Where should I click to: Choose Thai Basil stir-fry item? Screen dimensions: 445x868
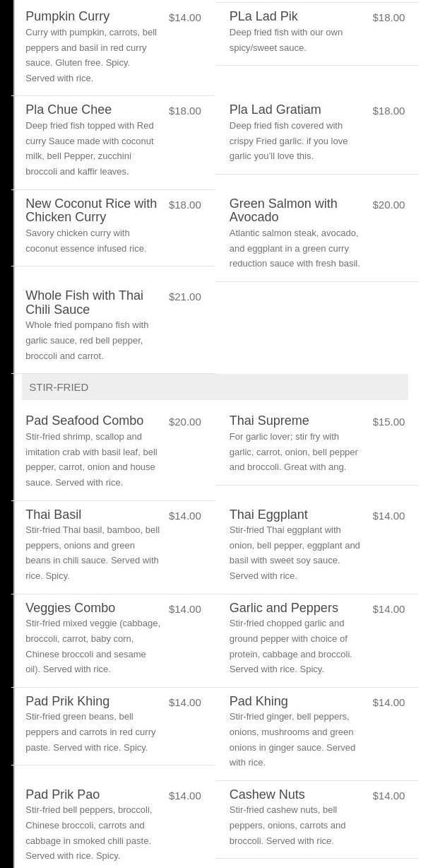pyautogui.click(x=53, y=515)
